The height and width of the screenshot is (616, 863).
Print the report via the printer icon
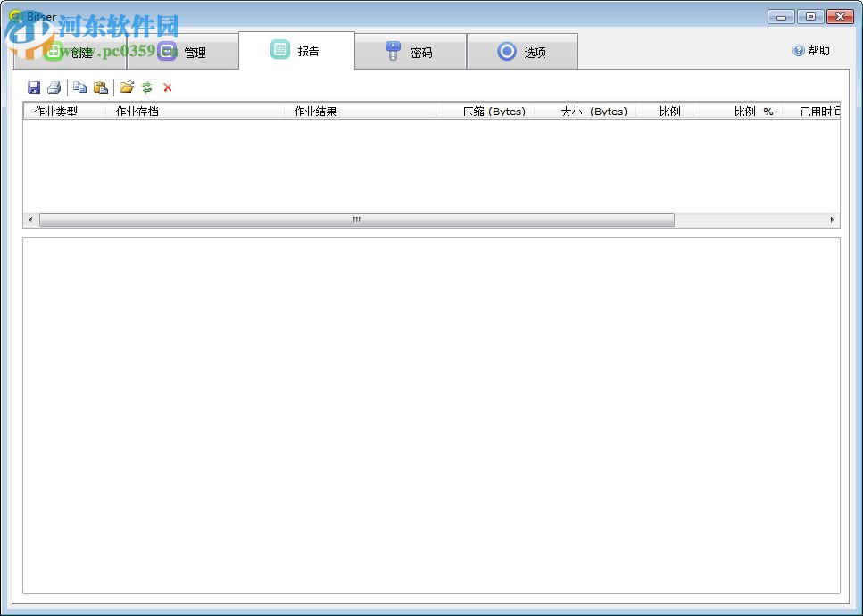[54, 87]
